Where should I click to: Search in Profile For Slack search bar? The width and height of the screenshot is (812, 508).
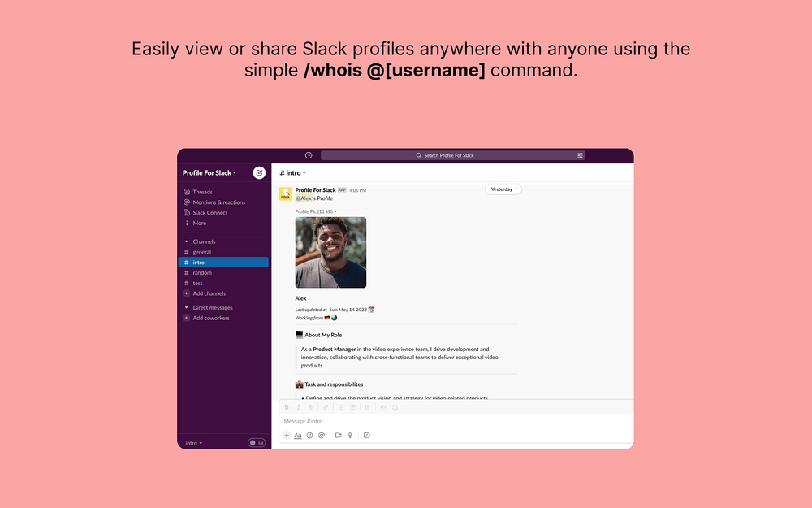pyautogui.click(x=452, y=155)
